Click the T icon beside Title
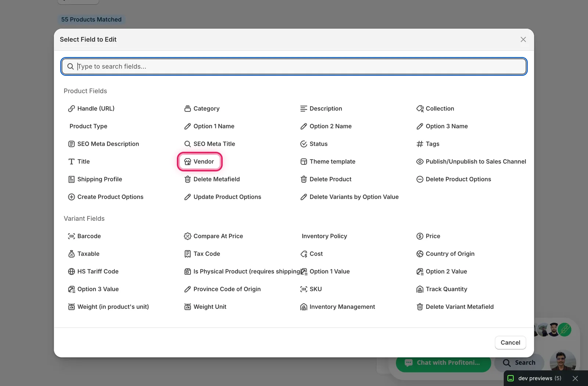Viewport: 588px width, 386px height. pyautogui.click(x=71, y=162)
